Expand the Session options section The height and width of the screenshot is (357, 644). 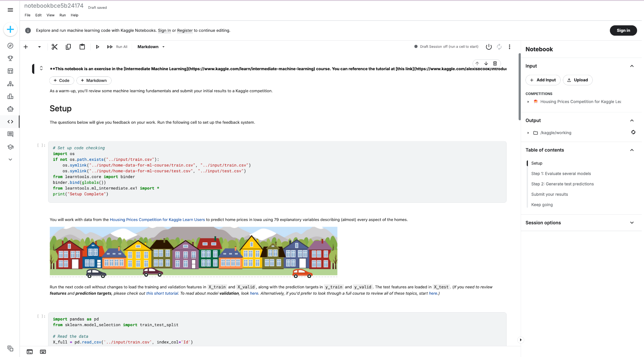click(x=632, y=223)
